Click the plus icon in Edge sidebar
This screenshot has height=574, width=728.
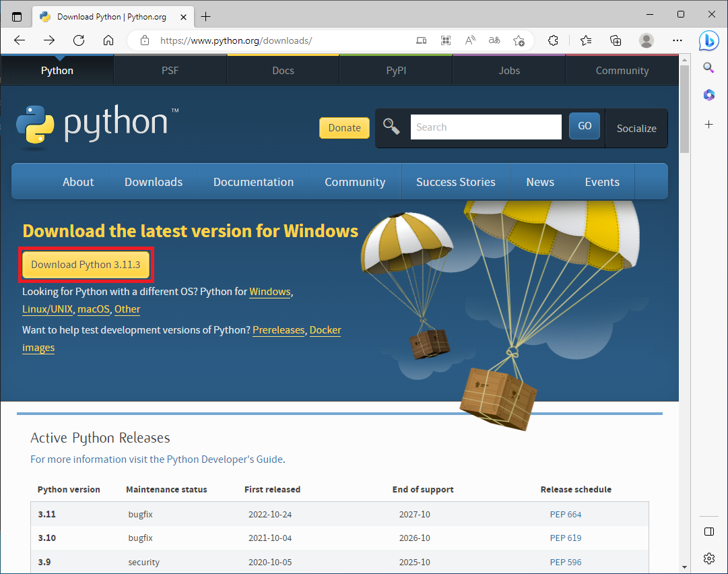click(708, 125)
